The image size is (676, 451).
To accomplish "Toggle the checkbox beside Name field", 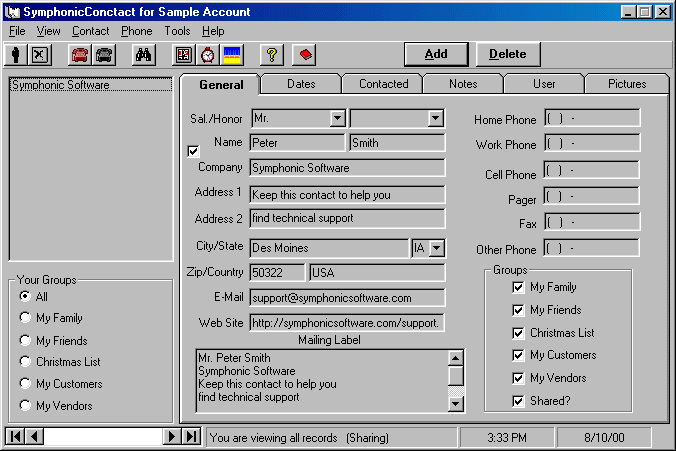I will point(193,151).
